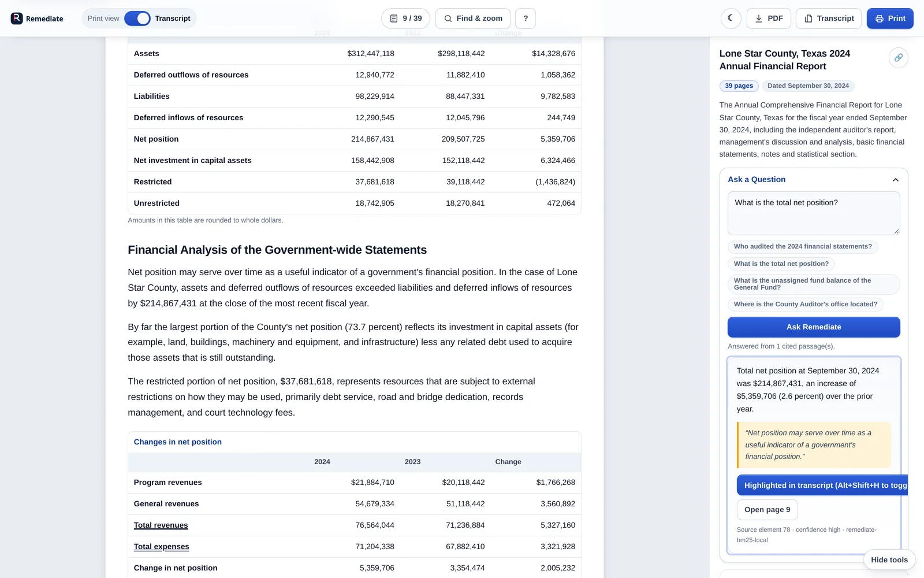Click Open page 9 button

click(x=767, y=510)
